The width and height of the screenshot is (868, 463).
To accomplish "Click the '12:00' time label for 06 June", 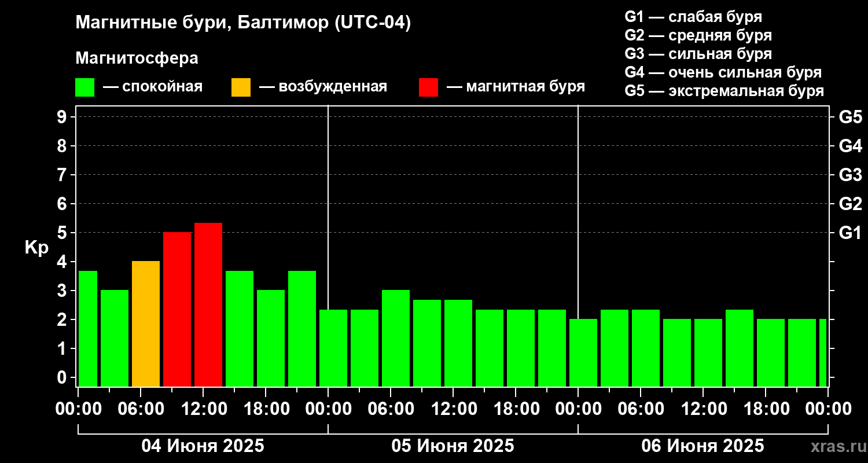I will 703,409.
